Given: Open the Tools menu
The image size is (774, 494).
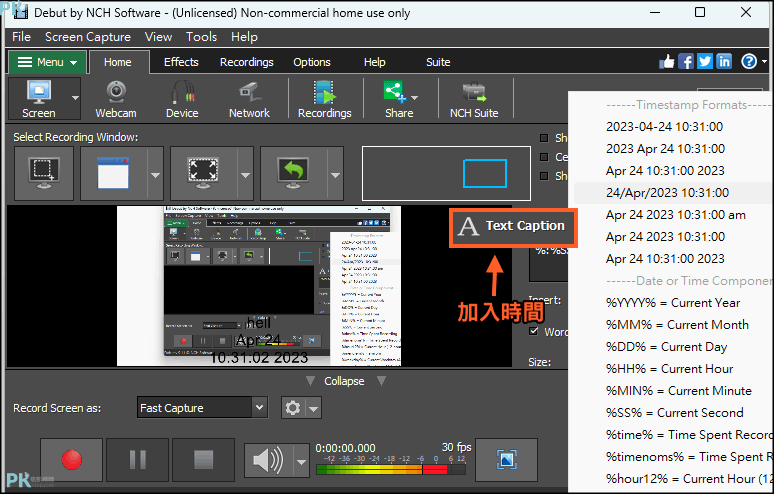Looking at the screenshot, I should (201, 37).
